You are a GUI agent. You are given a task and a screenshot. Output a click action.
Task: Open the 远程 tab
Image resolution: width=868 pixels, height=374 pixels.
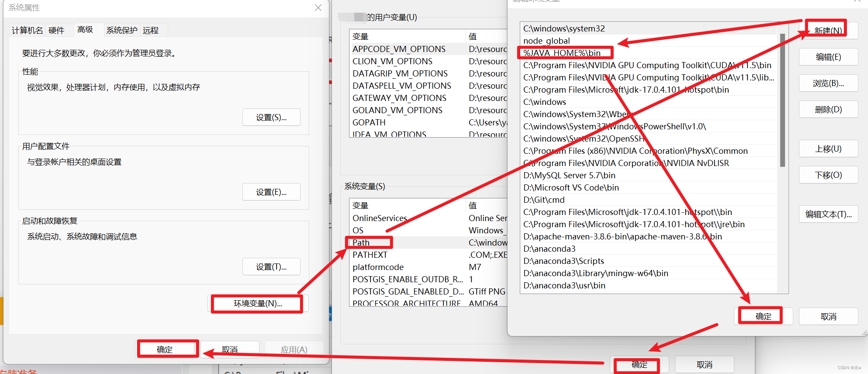pos(151,30)
